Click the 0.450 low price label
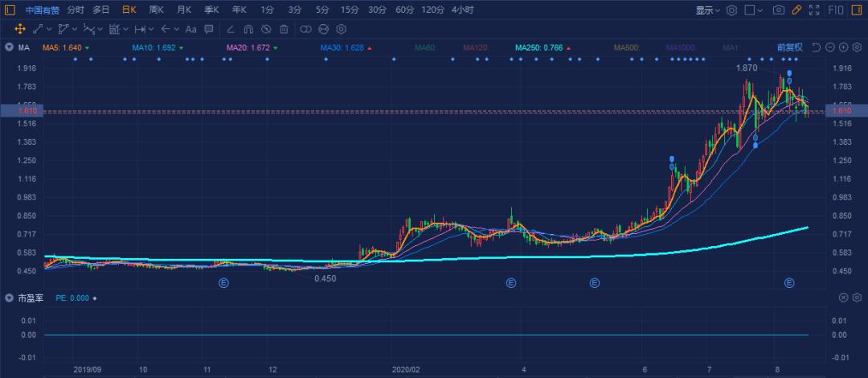 click(x=325, y=279)
